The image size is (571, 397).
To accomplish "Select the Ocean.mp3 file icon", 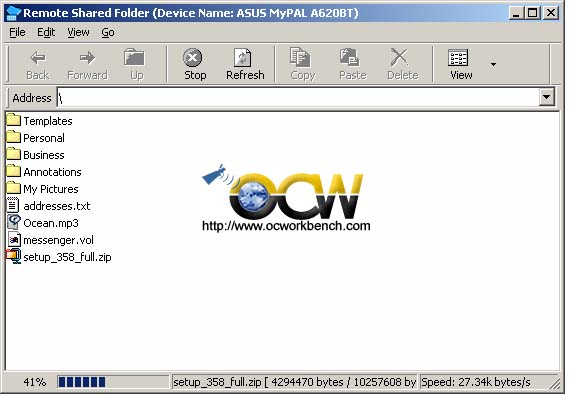I will pos(14,222).
